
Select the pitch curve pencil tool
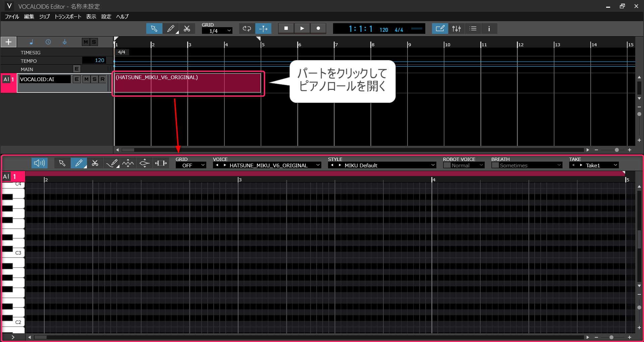click(x=112, y=163)
